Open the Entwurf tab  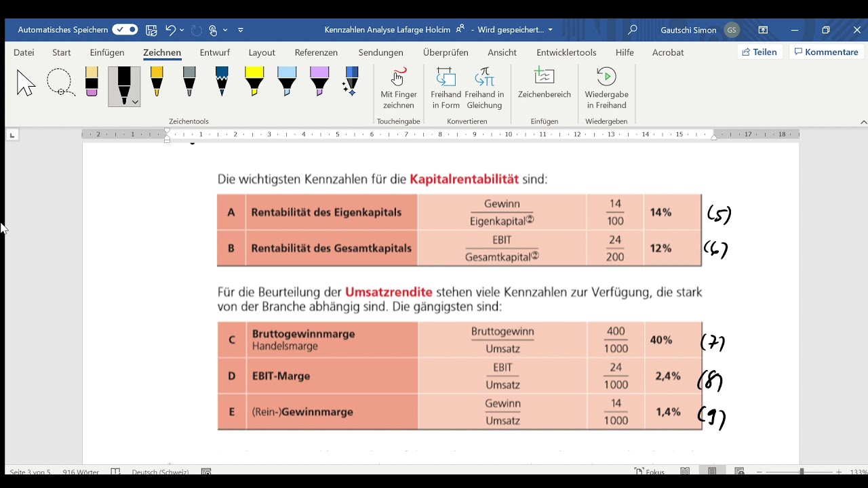tap(215, 52)
